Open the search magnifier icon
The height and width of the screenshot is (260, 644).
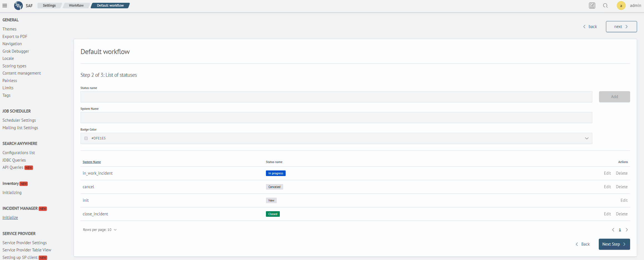(x=605, y=6)
